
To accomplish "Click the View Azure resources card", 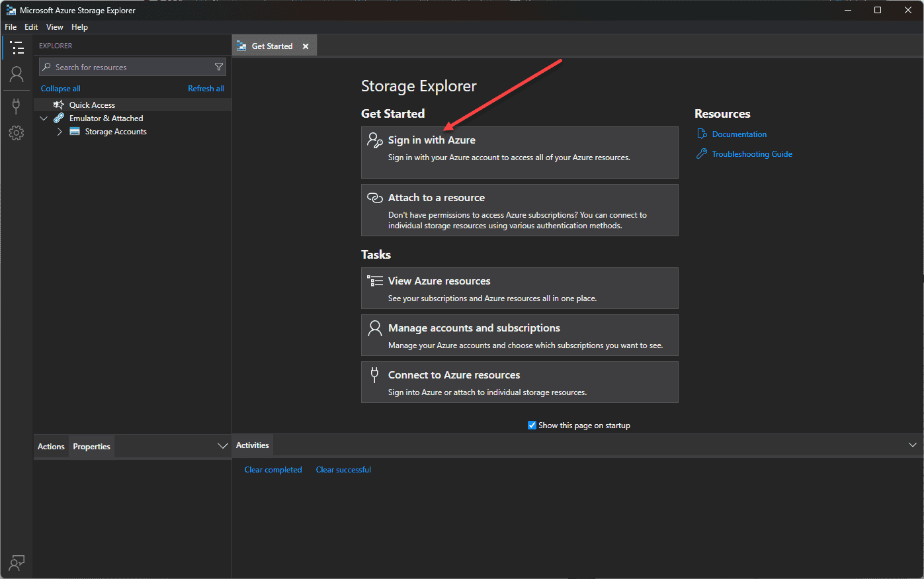I will pos(520,288).
